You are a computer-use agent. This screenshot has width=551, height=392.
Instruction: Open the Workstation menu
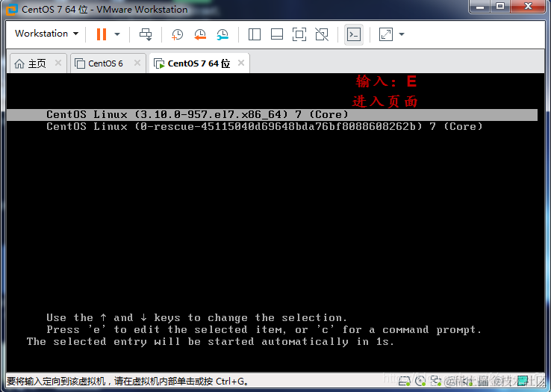46,34
